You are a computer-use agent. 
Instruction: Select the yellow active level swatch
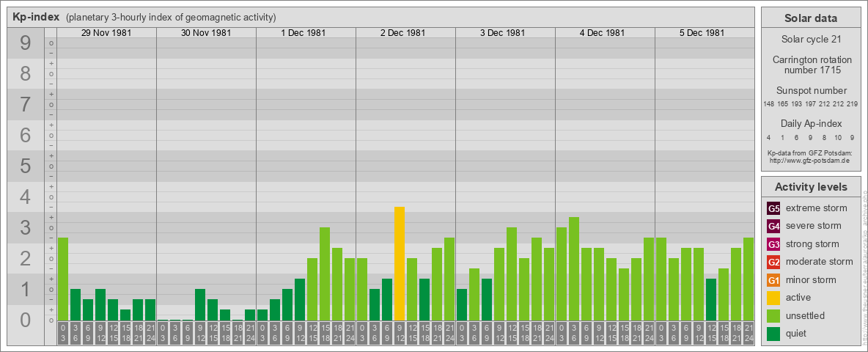773,298
